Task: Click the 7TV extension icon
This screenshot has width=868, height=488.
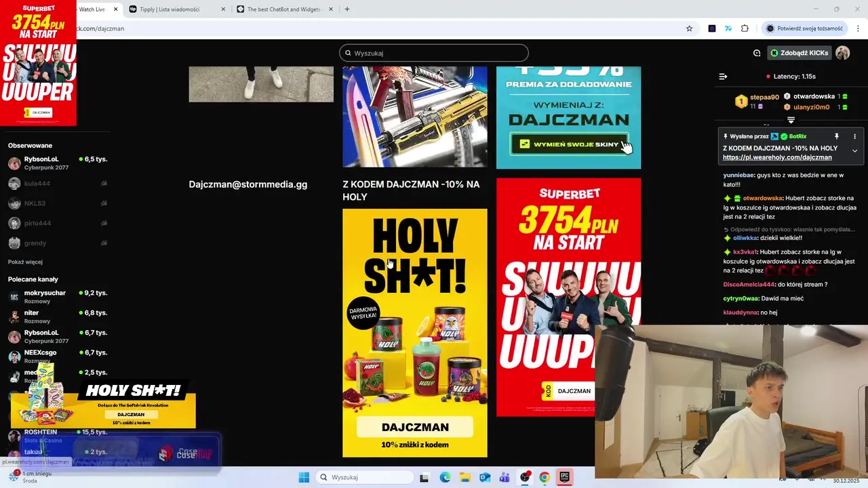Action: pyautogui.click(x=728, y=28)
